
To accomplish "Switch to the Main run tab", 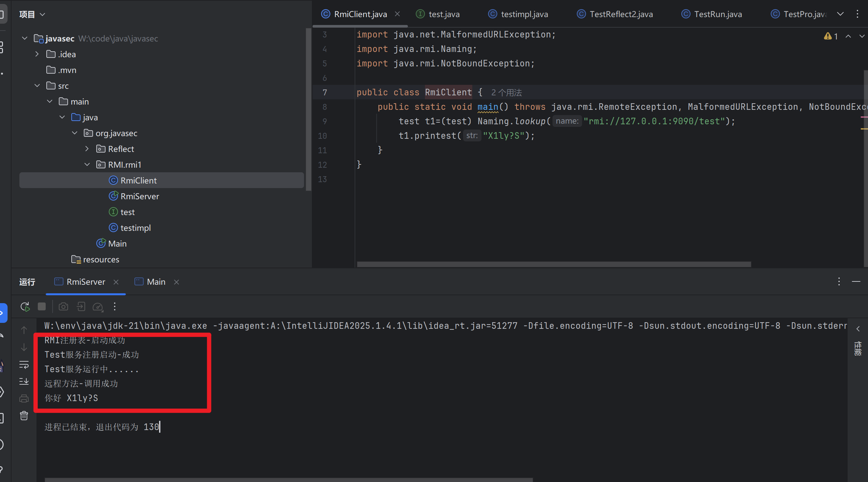I will (156, 282).
